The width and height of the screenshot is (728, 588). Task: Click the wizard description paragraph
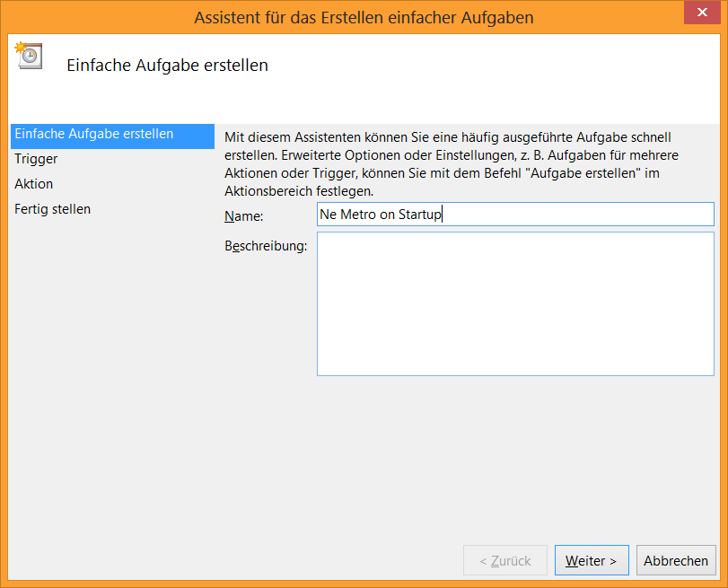point(452,164)
